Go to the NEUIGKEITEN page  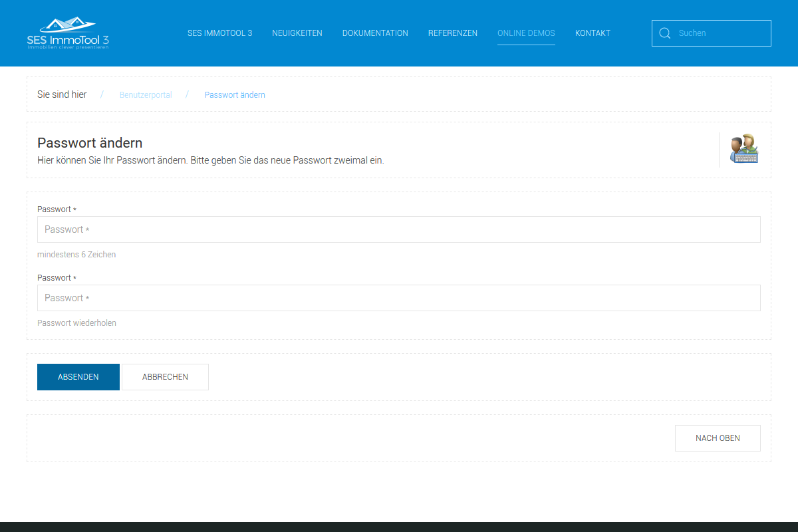coord(297,33)
